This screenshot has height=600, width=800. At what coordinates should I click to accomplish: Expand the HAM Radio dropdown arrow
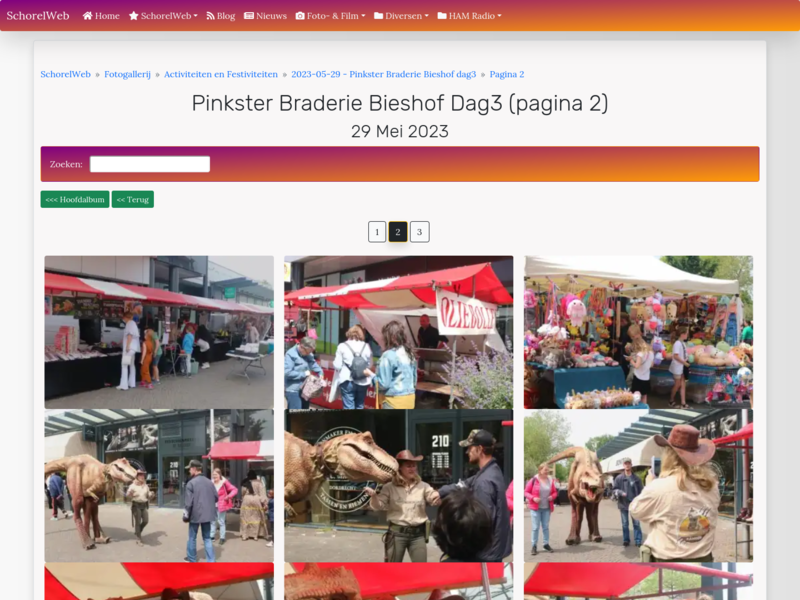point(499,16)
